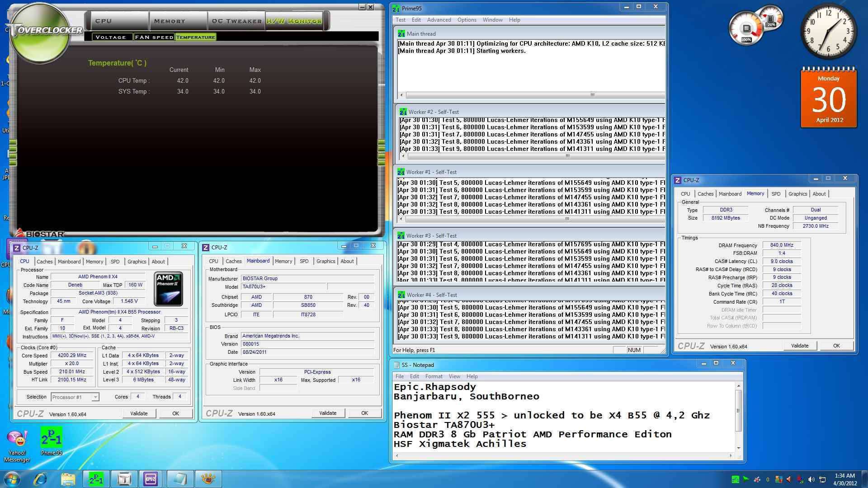Select the paw-print application taskbar icon

tap(208, 479)
